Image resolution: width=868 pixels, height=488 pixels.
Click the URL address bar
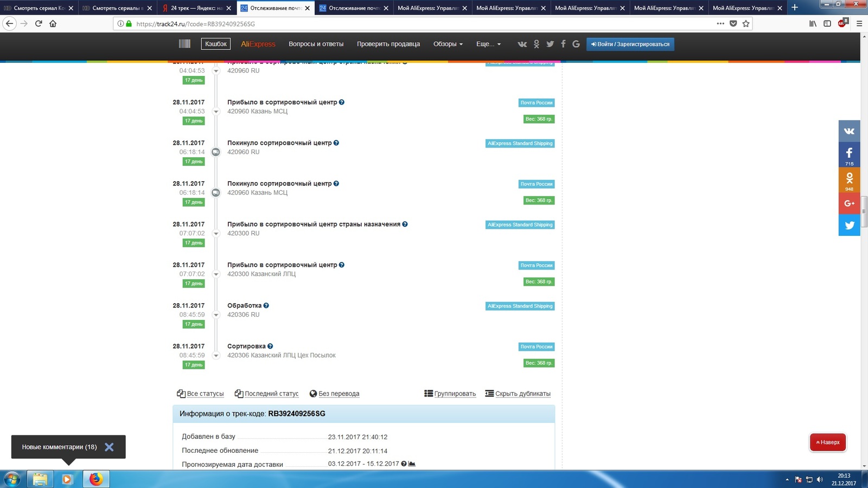[x=423, y=23]
